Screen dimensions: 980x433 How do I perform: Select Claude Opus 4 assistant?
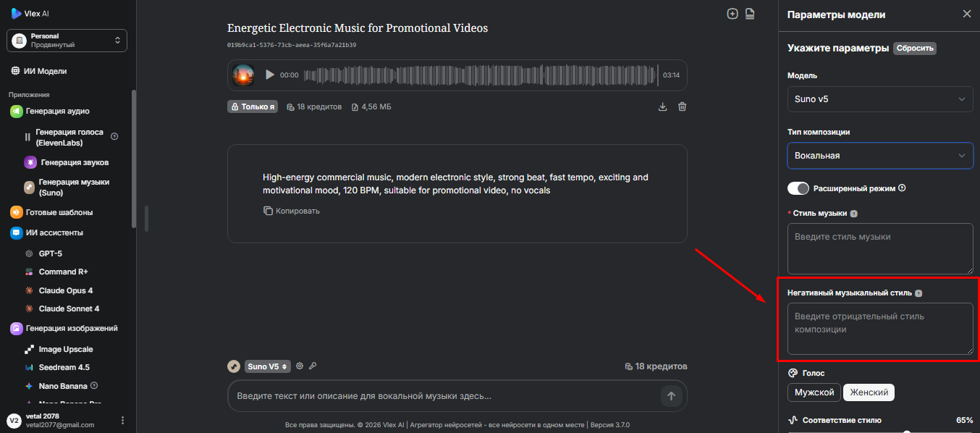point(65,290)
